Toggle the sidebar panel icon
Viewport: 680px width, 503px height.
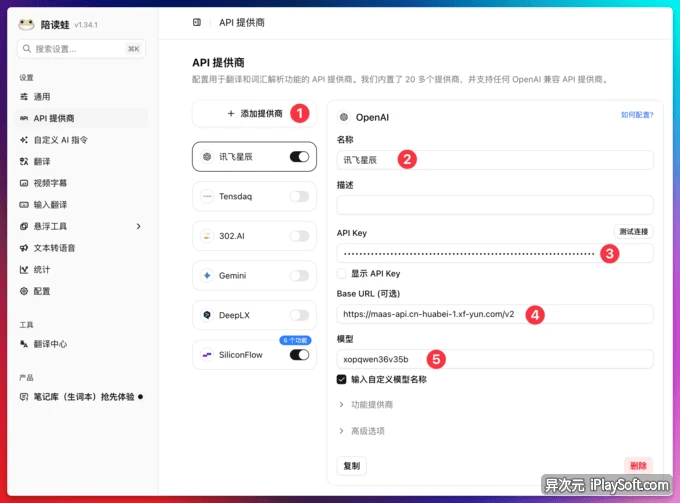[197, 22]
